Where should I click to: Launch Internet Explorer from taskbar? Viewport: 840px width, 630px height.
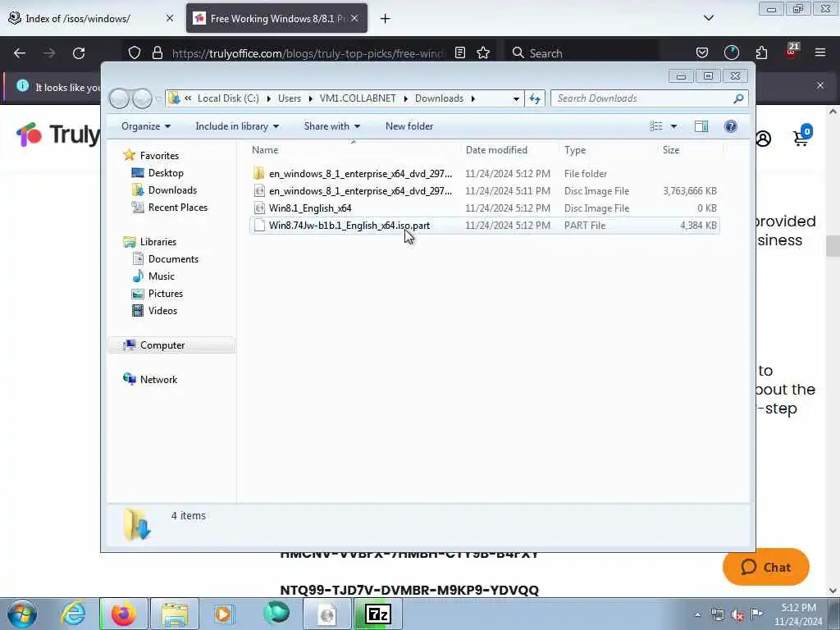73,614
